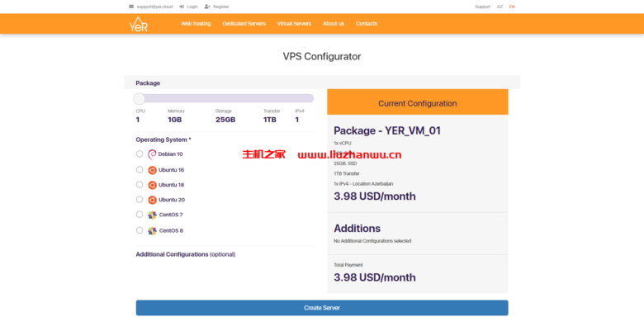The image size is (644, 317).
Task: Open the Web hosting menu
Action: click(196, 24)
